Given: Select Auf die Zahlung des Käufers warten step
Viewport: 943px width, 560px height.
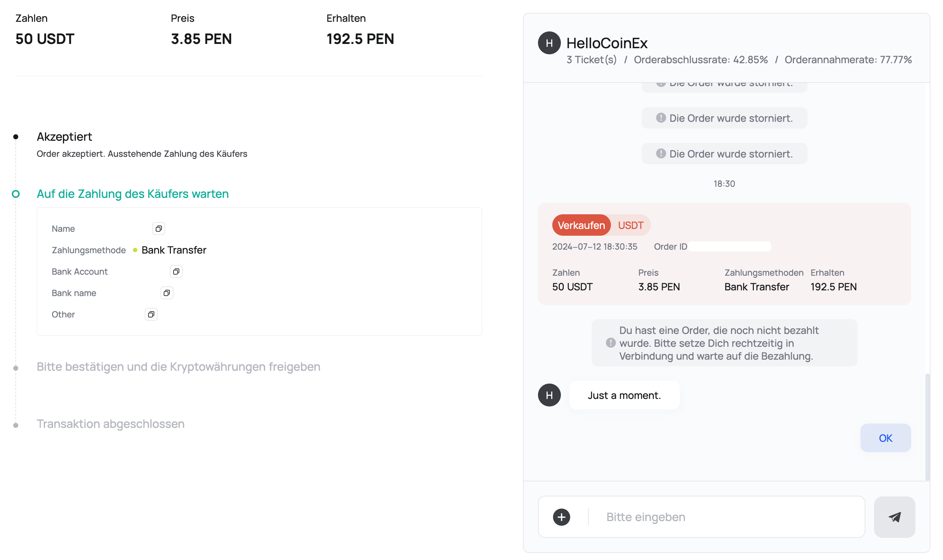Looking at the screenshot, I should coord(133,194).
